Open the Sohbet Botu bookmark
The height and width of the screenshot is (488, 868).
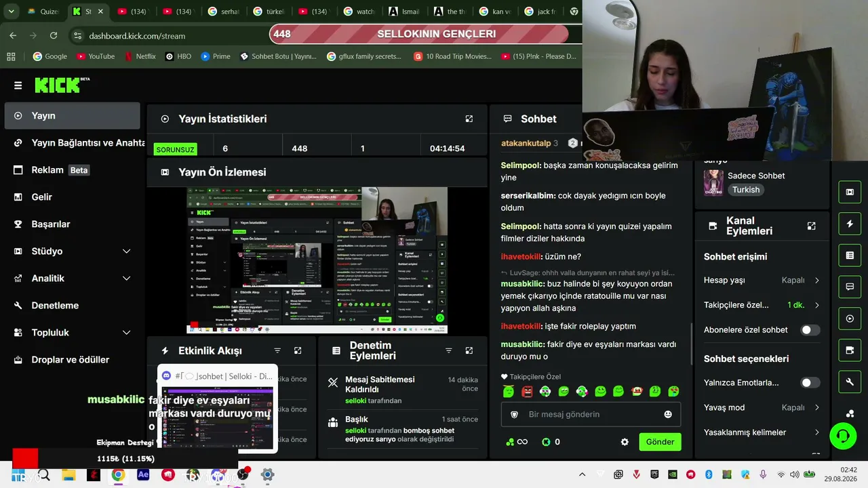pyautogui.click(x=279, y=56)
